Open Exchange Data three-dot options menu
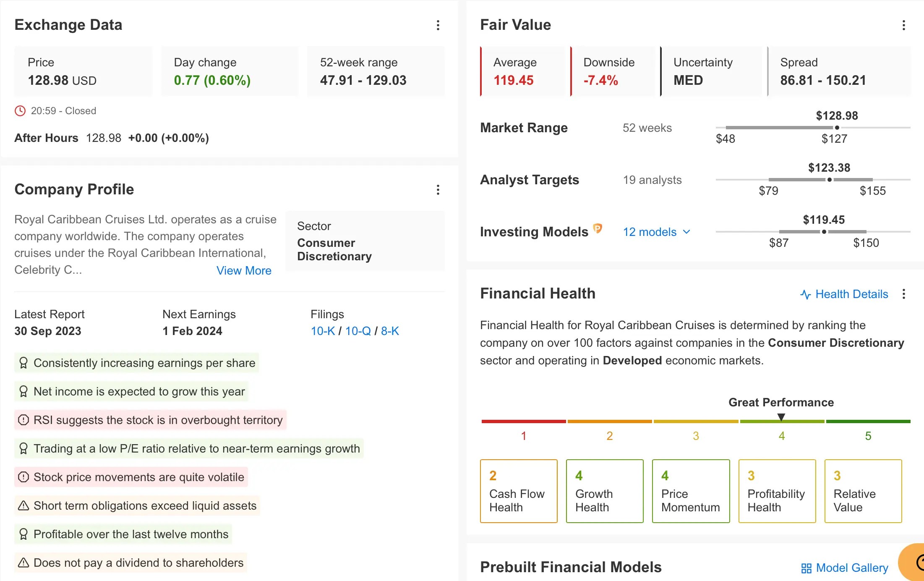This screenshot has height=581, width=924. point(438,25)
